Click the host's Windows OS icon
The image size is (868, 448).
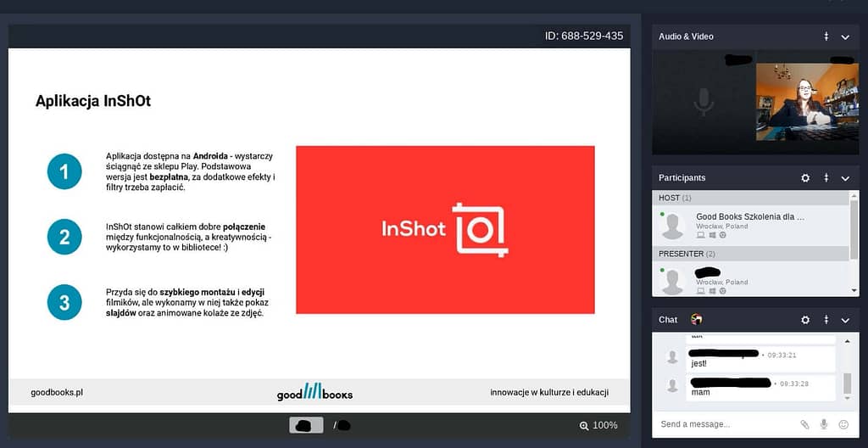point(712,235)
